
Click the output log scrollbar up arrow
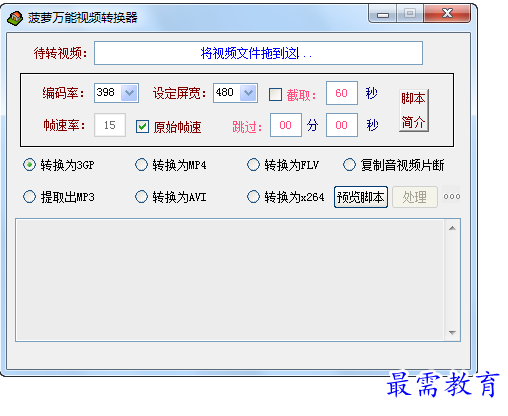coord(452,228)
